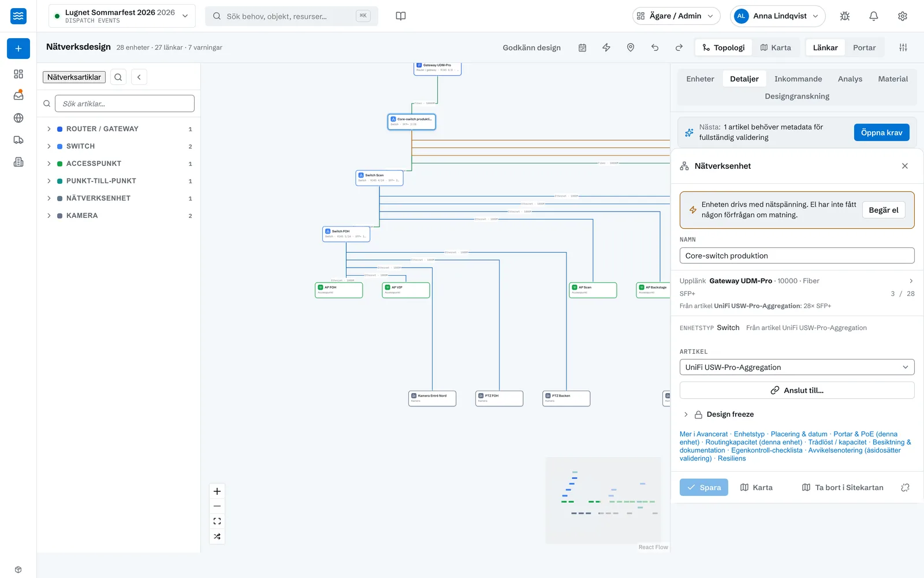
Task: Switch to Karta view
Action: click(x=776, y=47)
